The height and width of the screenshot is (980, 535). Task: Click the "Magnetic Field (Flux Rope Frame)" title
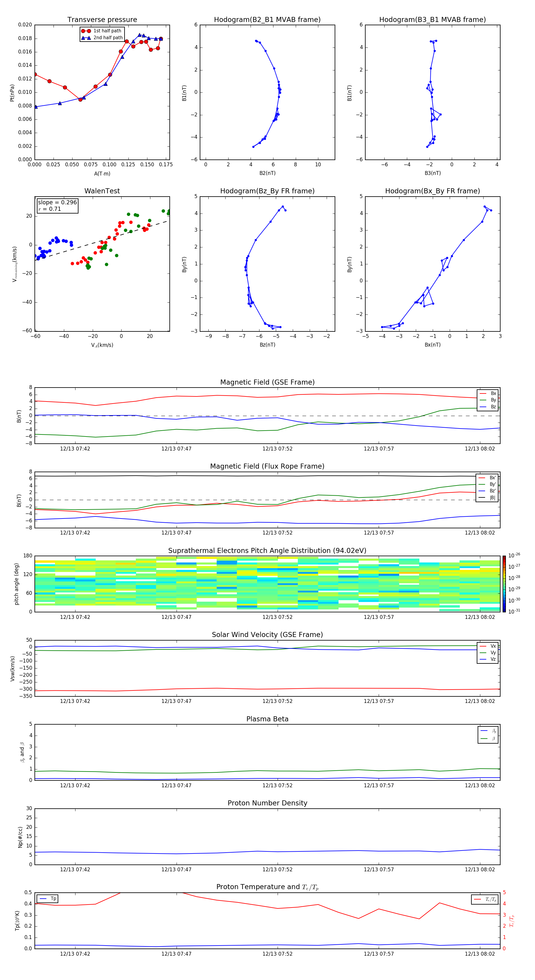pyautogui.click(x=267, y=467)
